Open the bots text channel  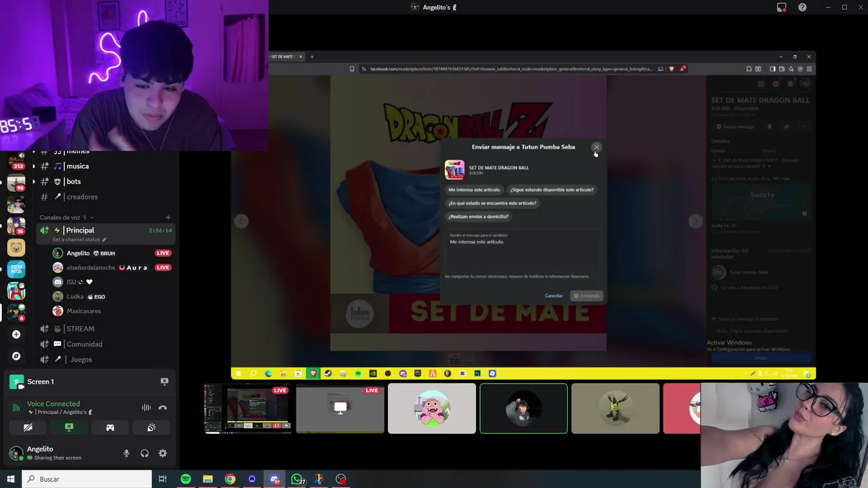(73, 182)
